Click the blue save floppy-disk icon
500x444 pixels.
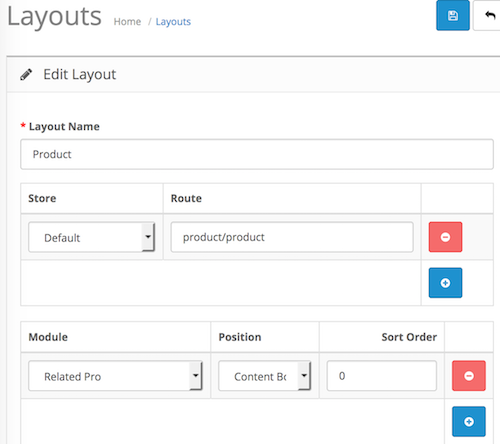coord(453,15)
